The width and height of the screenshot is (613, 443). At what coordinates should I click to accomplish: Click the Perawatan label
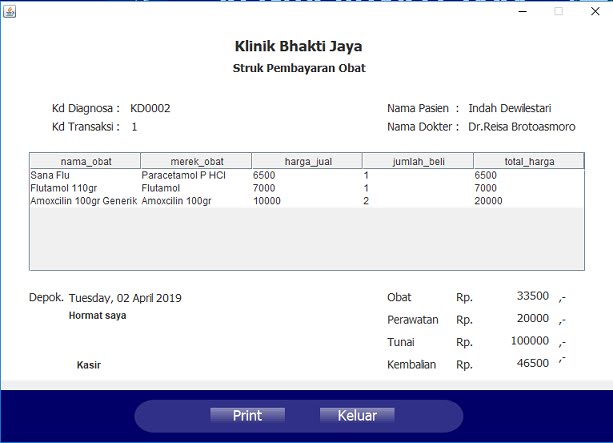click(412, 320)
